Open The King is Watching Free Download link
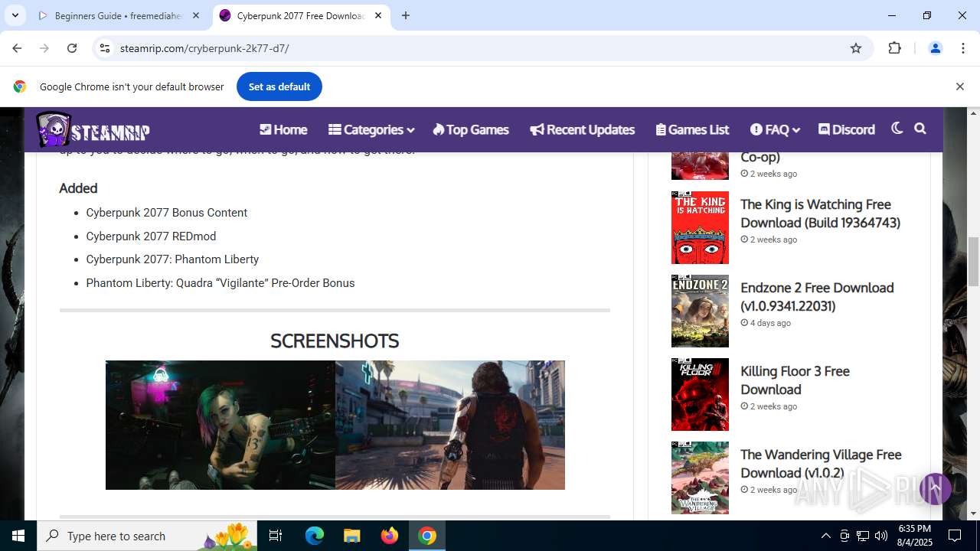 pos(820,214)
